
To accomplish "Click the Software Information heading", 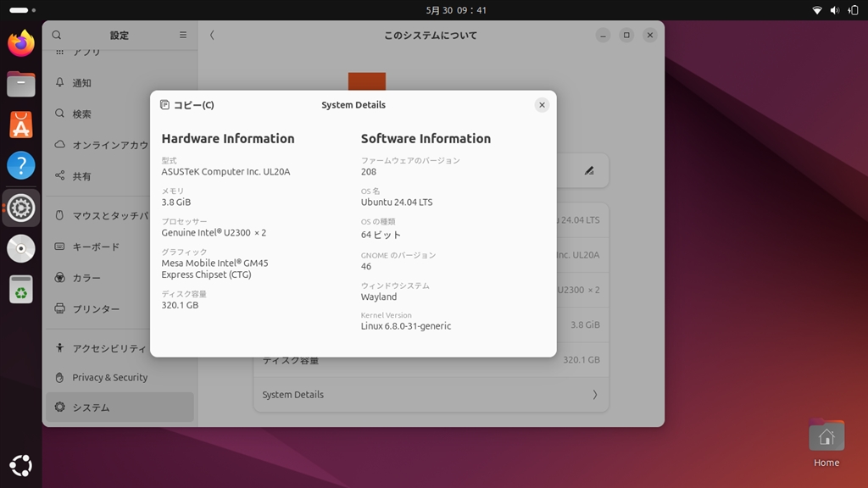I will point(426,138).
